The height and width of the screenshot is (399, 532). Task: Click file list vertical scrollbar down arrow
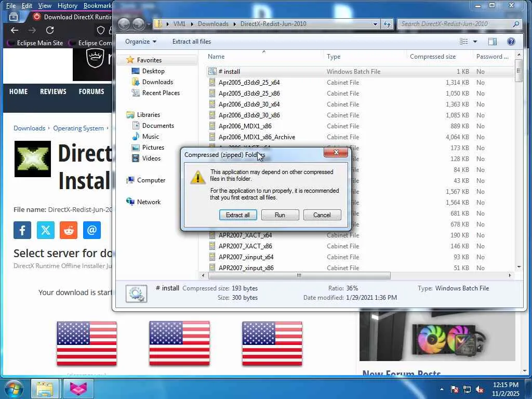(x=519, y=268)
